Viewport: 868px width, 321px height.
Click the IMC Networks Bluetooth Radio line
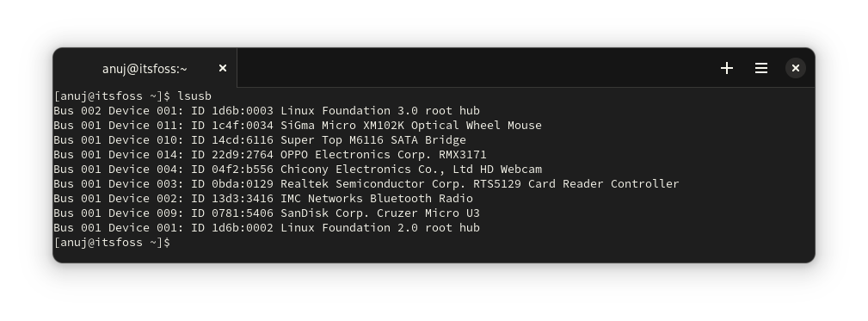pos(263,198)
